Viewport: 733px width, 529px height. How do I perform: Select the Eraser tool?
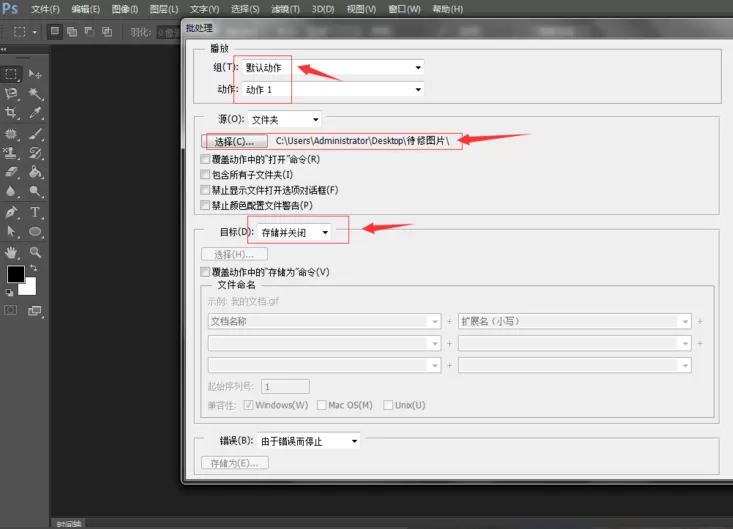click(11, 172)
